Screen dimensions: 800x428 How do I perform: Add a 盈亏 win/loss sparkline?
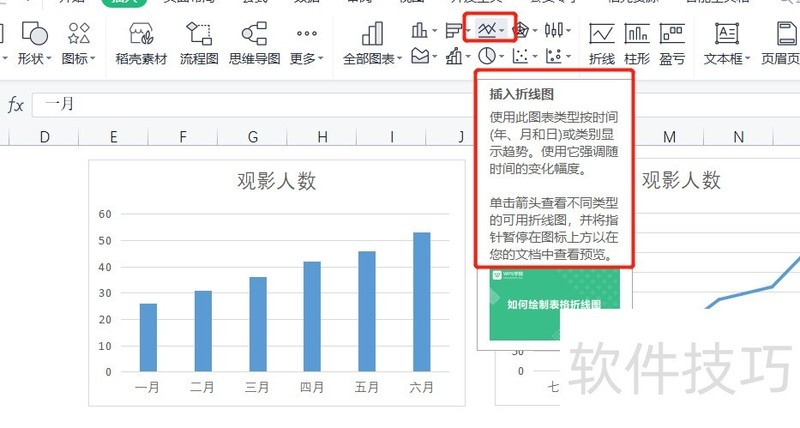tap(671, 44)
